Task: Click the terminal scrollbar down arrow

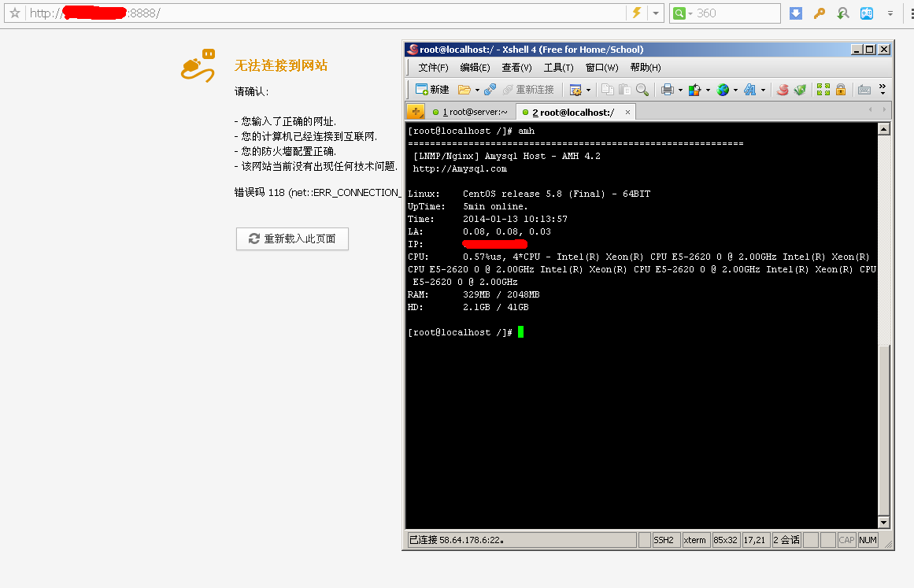Action: pyautogui.click(x=883, y=522)
